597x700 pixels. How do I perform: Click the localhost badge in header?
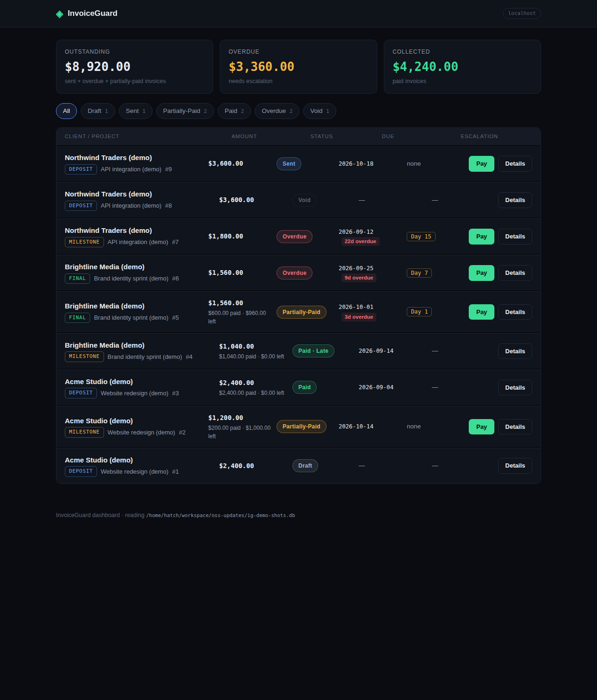point(522,14)
